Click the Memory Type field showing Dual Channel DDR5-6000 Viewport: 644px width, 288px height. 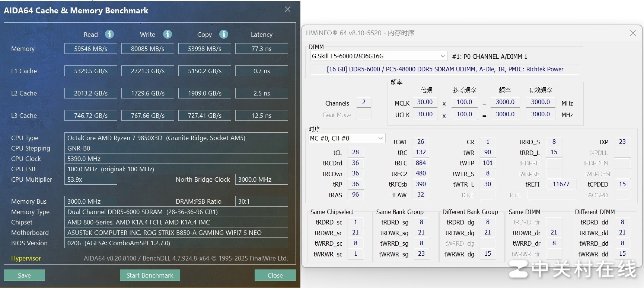click(176, 212)
